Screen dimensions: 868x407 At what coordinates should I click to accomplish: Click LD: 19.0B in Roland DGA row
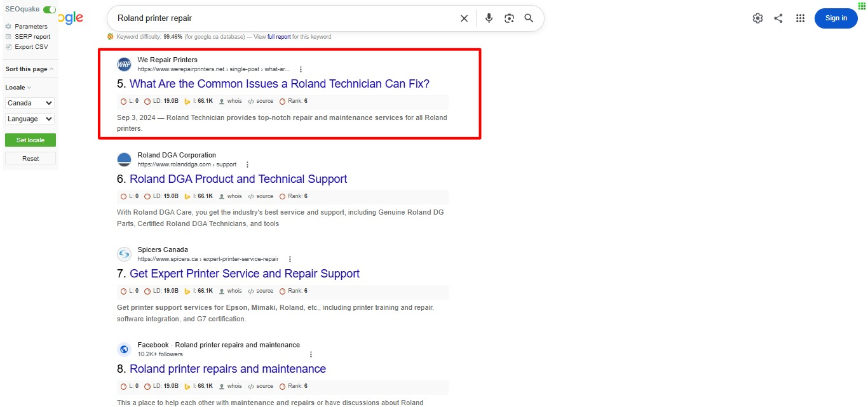[x=161, y=196]
